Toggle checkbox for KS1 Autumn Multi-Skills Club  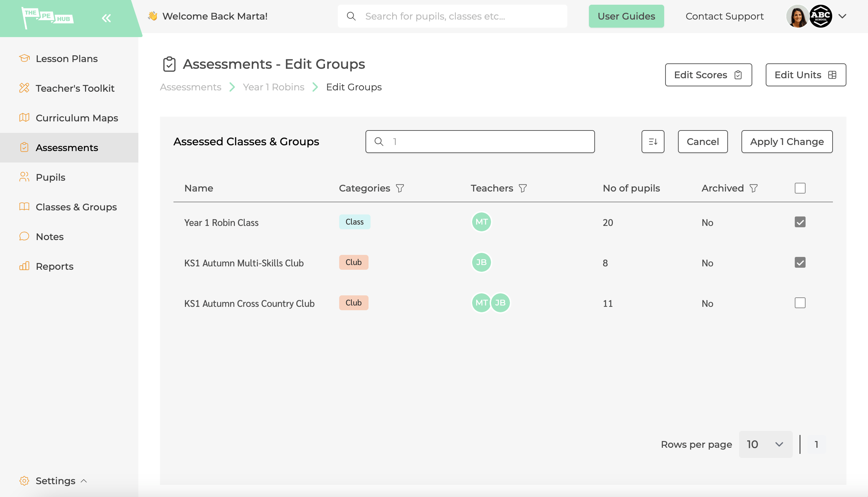pyautogui.click(x=800, y=262)
